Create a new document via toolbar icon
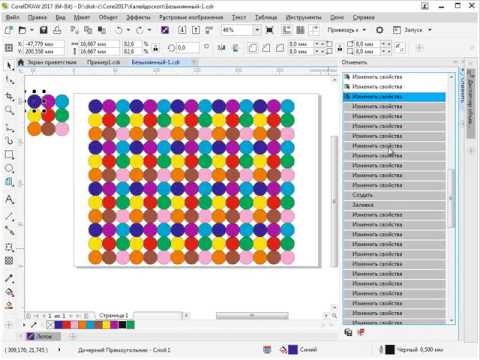 click(x=8, y=30)
